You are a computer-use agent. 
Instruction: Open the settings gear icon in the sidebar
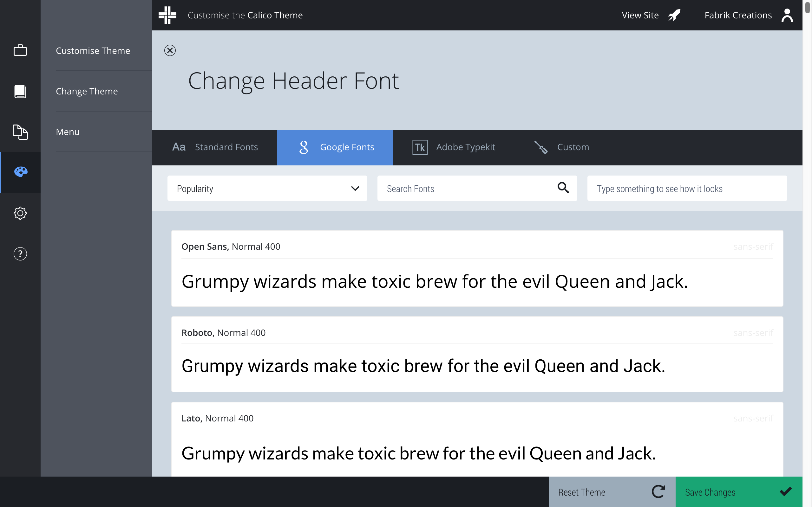[20, 213]
